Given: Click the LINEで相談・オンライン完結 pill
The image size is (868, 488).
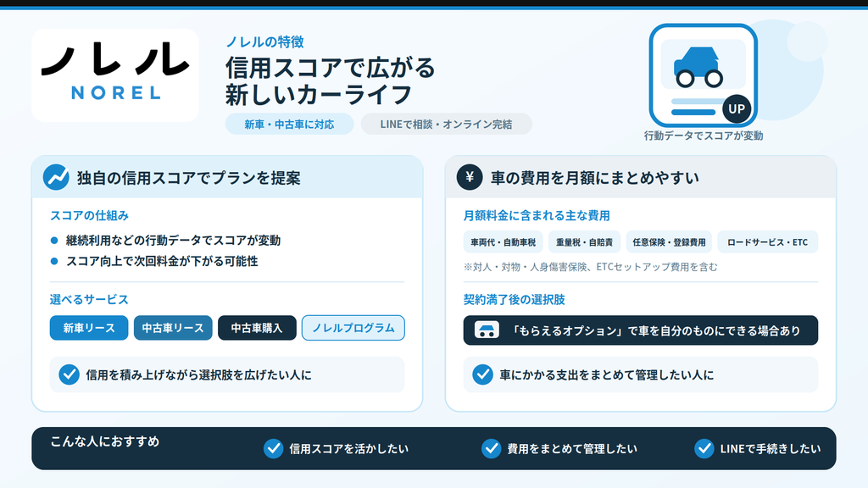Looking at the screenshot, I should click(446, 124).
